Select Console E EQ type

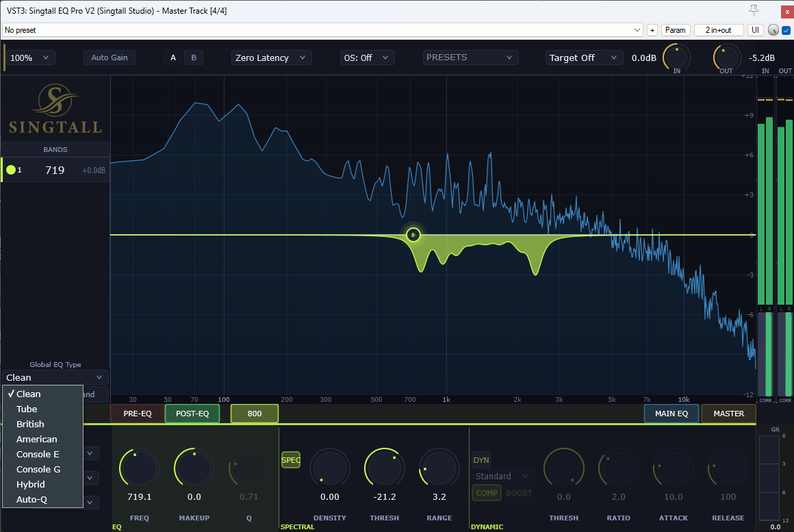pos(42,454)
